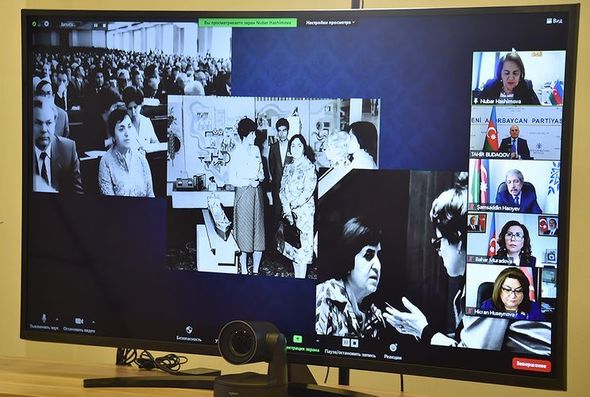Select Tahir Budagov video thumbnail
590x397 pixels.
516,132
